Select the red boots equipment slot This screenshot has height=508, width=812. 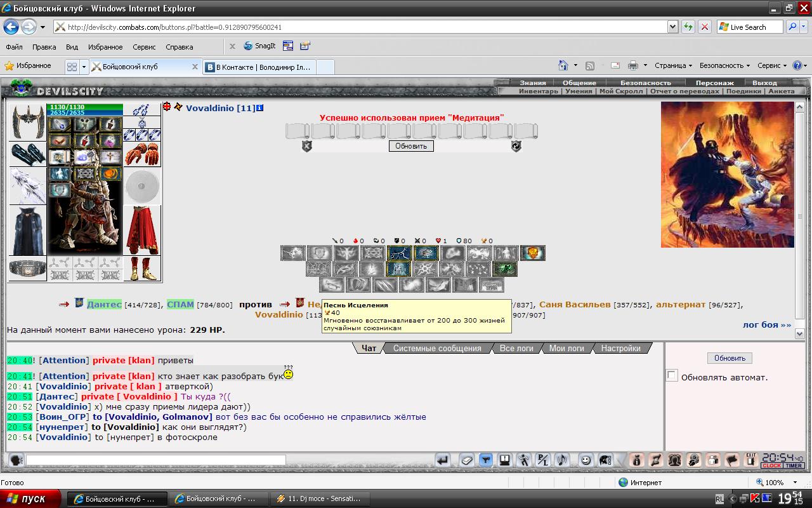pos(142,268)
